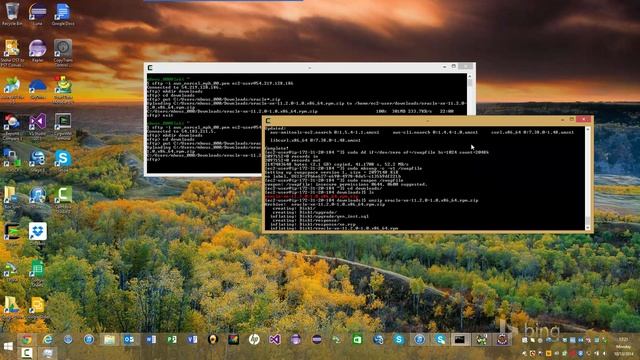The height and width of the screenshot is (360, 640).
Task: Click the taskbar clock and date
Action: point(623,346)
